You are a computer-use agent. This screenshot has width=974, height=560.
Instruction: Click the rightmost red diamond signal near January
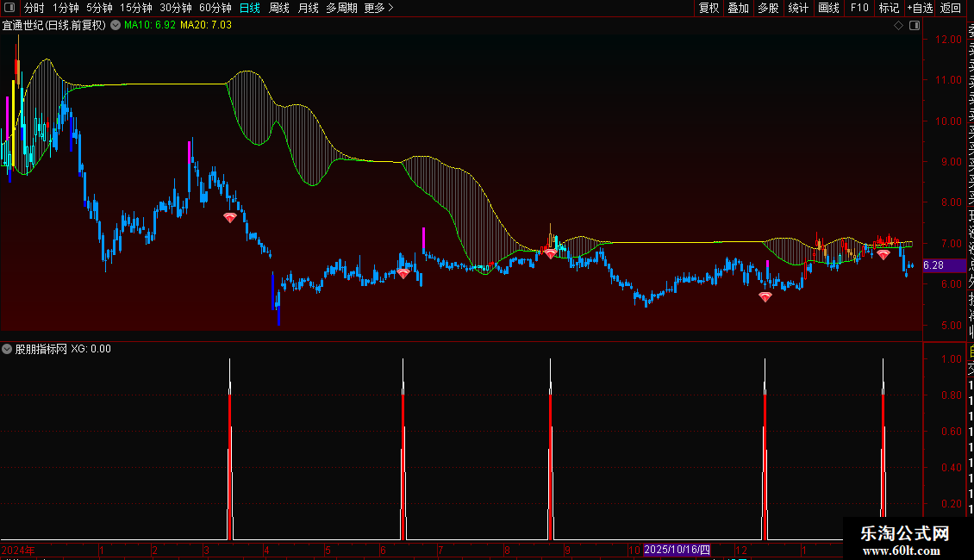[x=883, y=254]
